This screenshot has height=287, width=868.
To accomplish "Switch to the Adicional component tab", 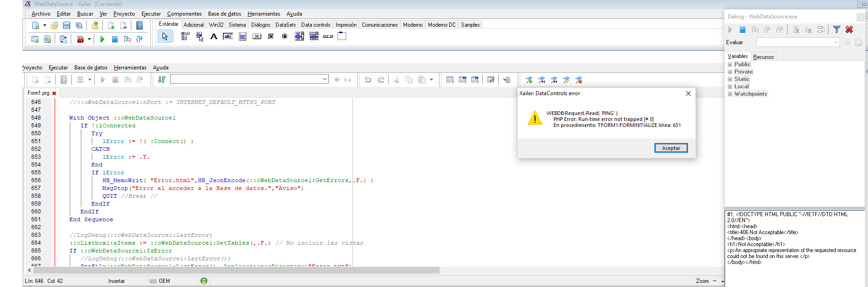I will tap(193, 25).
